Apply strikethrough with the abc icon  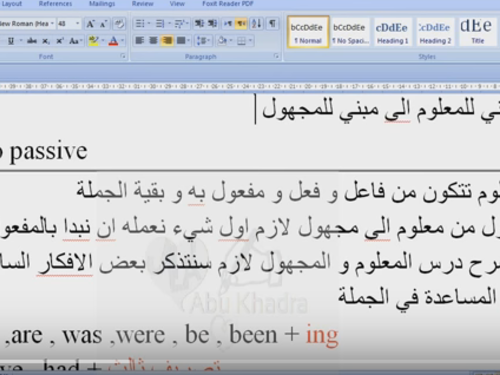point(32,41)
